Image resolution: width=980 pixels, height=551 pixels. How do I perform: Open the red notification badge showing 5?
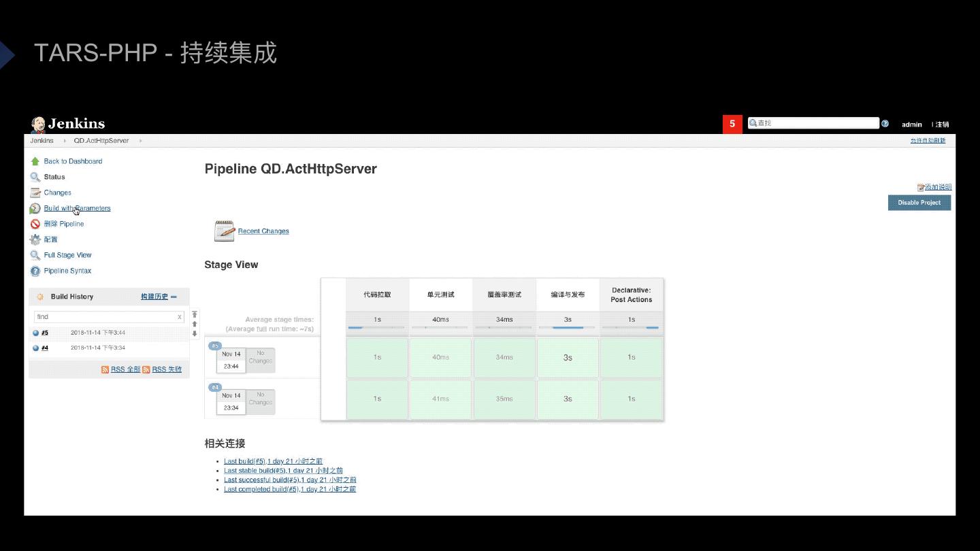click(x=732, y=124)
